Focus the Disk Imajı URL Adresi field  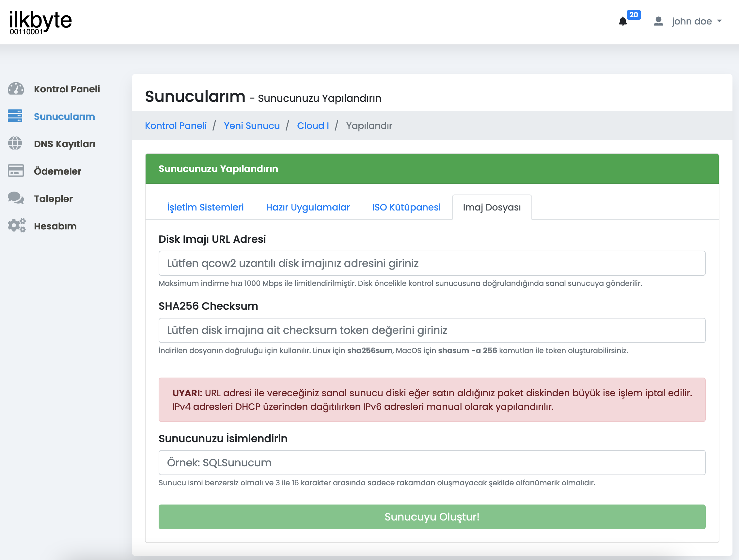click(432, 263)
